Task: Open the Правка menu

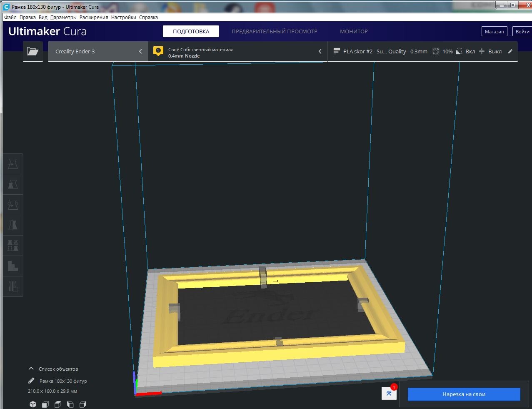Action: (27, 18)
